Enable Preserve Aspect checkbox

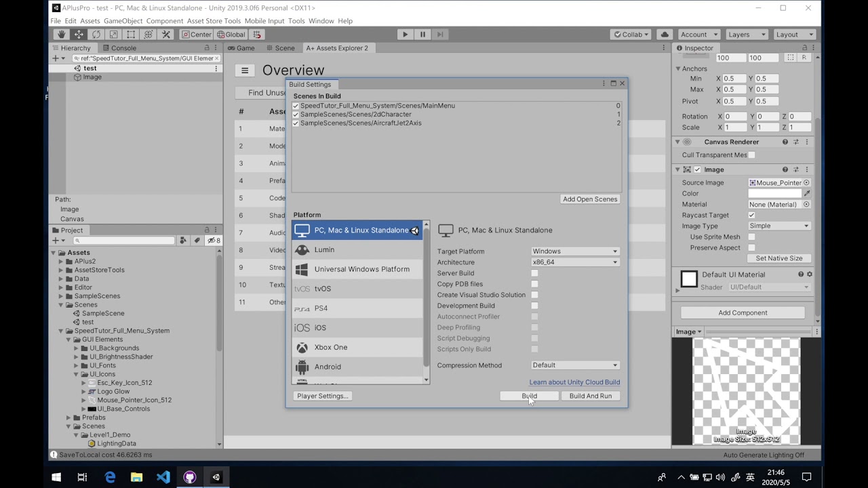[751, 248]
